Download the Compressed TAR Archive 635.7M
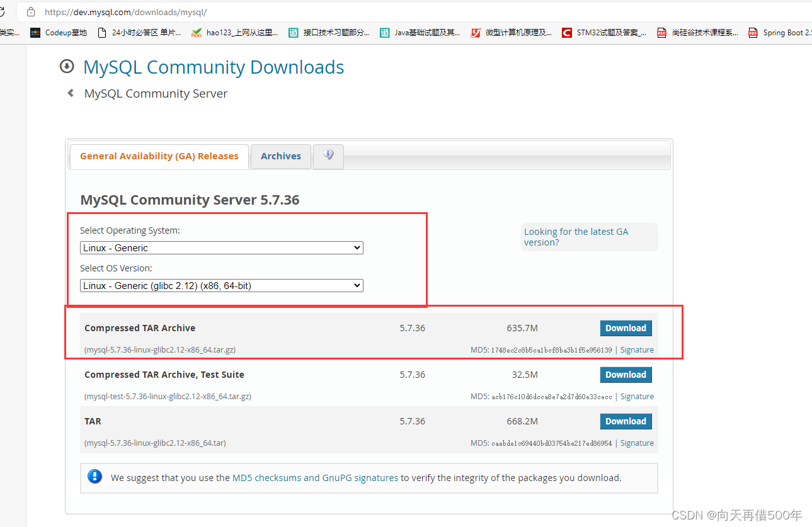Viewport: 812px width, 527px height. 626,328
